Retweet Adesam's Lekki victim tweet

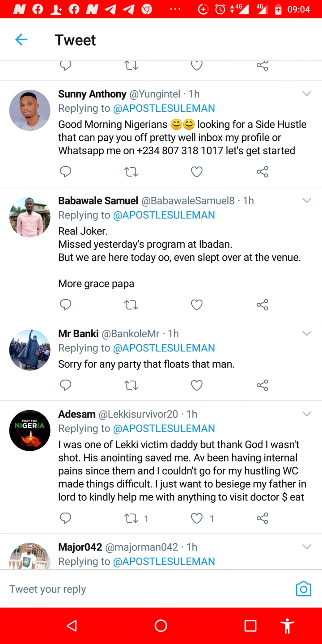[131, 518]
